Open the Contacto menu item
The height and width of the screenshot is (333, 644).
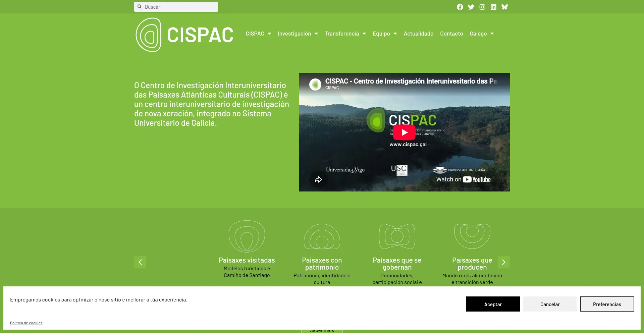coord(451,34)
